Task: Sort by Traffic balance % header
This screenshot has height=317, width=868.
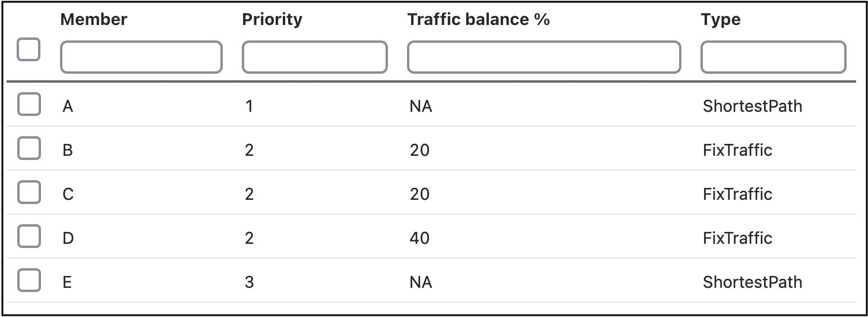Action: [479, 20]
